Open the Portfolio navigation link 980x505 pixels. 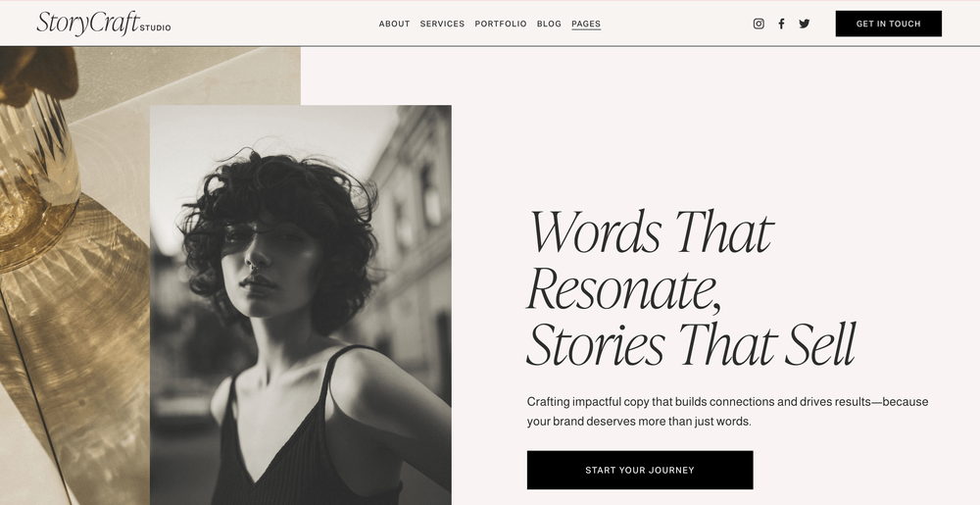pyautogui.click(x=501, y=24)
